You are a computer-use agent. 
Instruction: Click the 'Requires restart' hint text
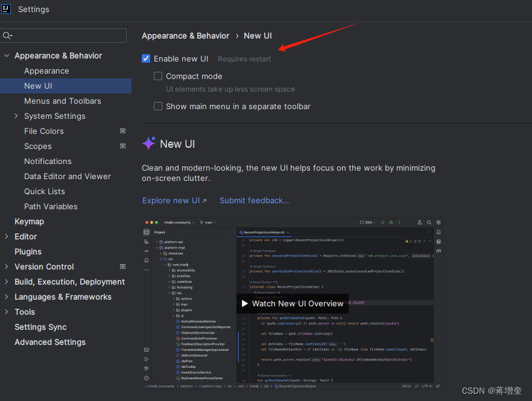[x=244, y=59]
